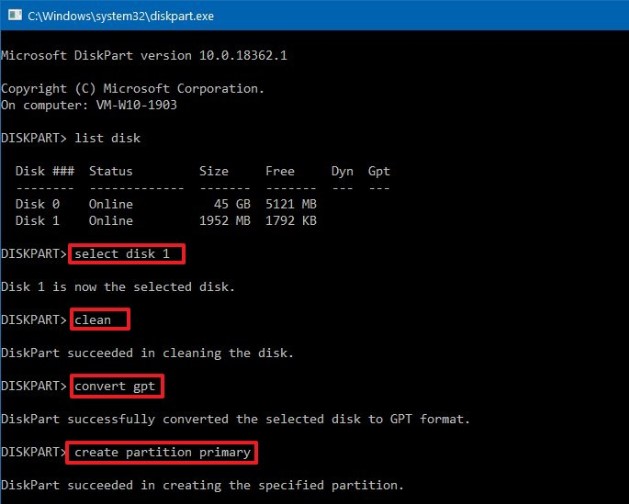The height and width of the screenshot is (504, 629).
Task: Click the highlighted "convert gpt" command
Action: (x=117, y=385)
